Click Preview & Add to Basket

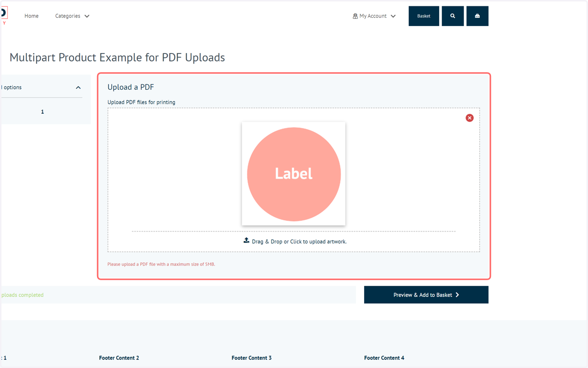pyautogui.click(x=426, y=295)
